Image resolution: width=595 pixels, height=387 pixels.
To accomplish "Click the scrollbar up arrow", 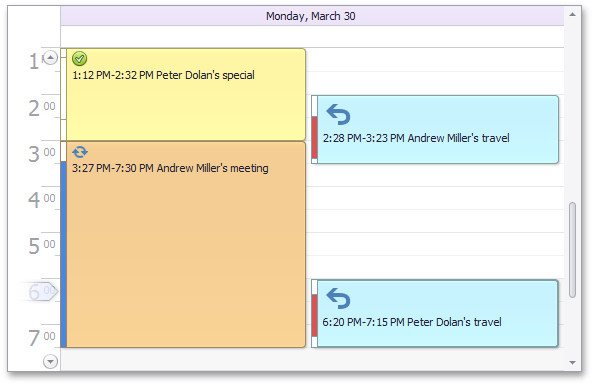I will coord(573,15).
